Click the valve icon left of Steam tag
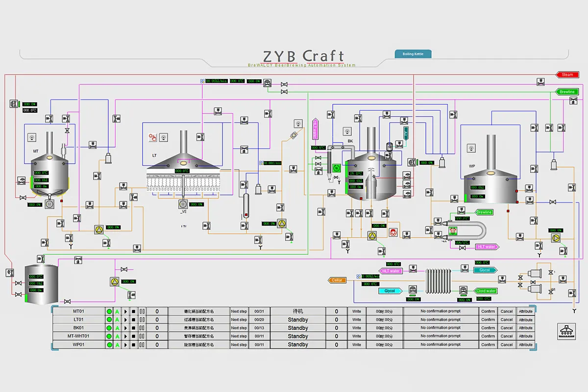This screenshot has width=588, height=392. tap(540, 81)
